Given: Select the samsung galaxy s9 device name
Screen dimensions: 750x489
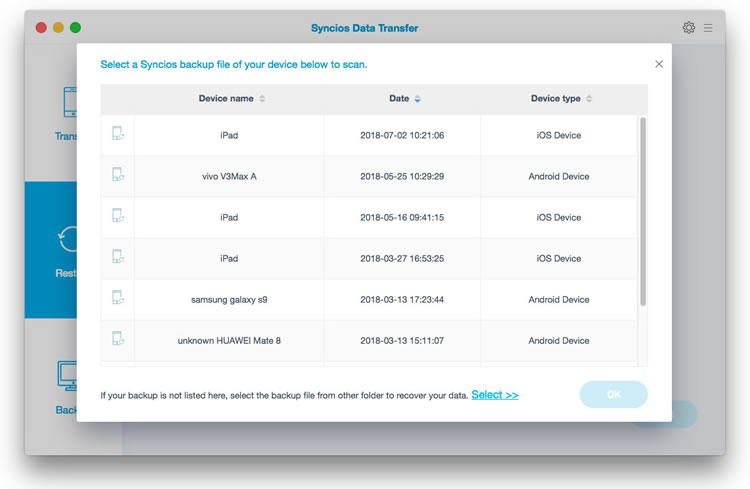Looking at the screenshot, I should point(229,300).
